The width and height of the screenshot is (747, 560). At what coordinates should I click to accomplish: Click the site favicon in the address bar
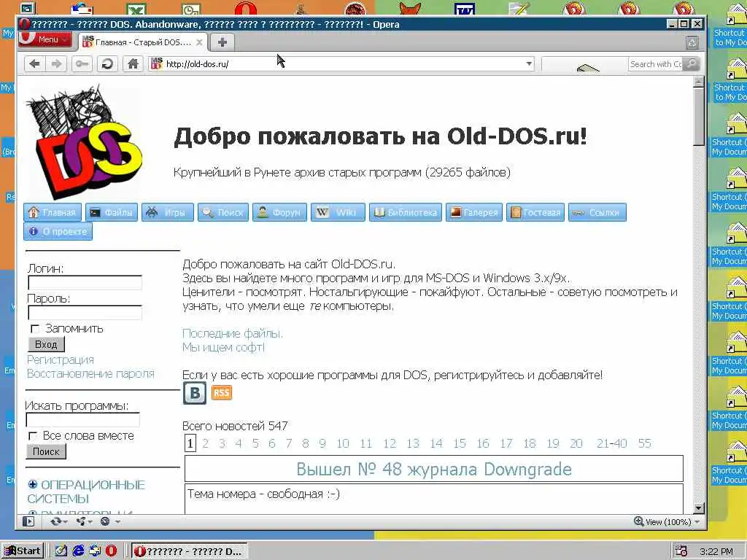coord(157,63)
